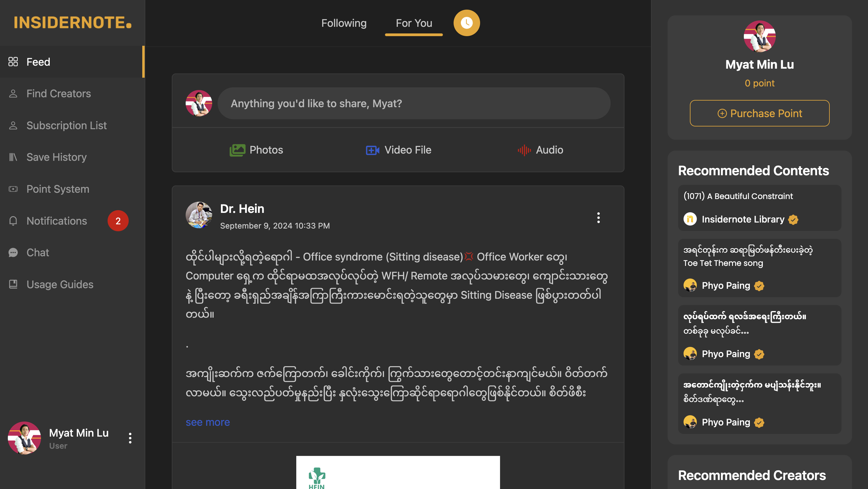Click the share-something text field
Image resolution: width=868 pixels, height=489 pixels.
click(x=414, y=103)
